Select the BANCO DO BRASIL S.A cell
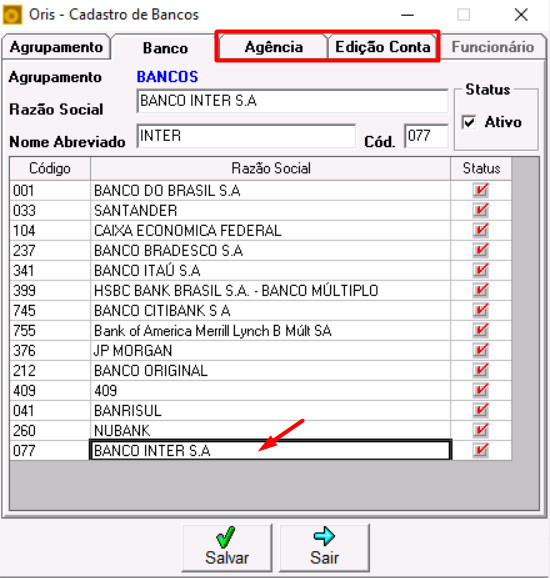The width and height of the screenshot is (550, 578). pyautogui.click(x=271, y=191)
